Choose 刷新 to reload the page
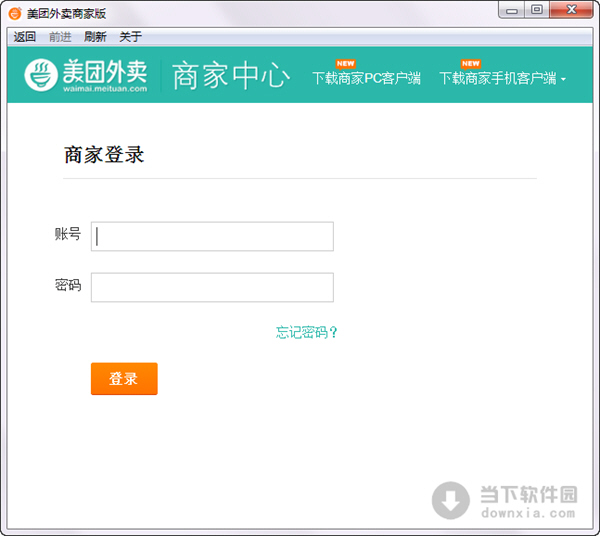This screenshot has width=600, height=536. (x=95, y=37)
